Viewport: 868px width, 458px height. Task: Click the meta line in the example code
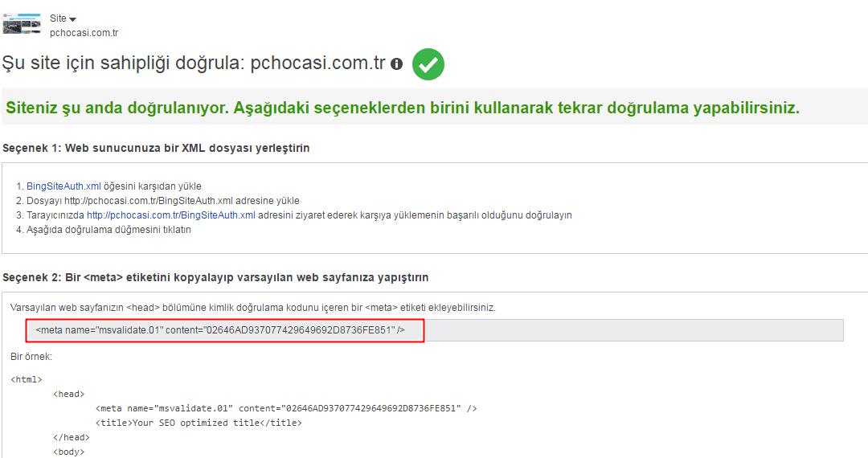coord(285,408)
